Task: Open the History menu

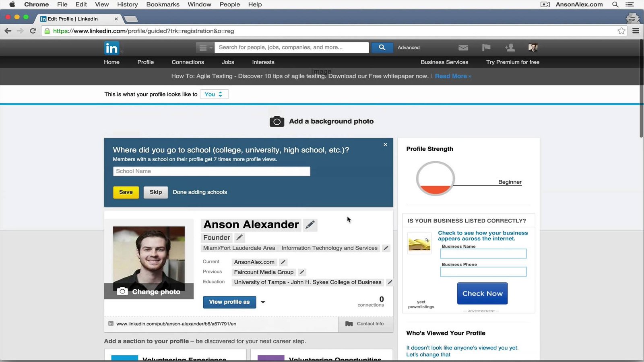Action: coord(127,4)
